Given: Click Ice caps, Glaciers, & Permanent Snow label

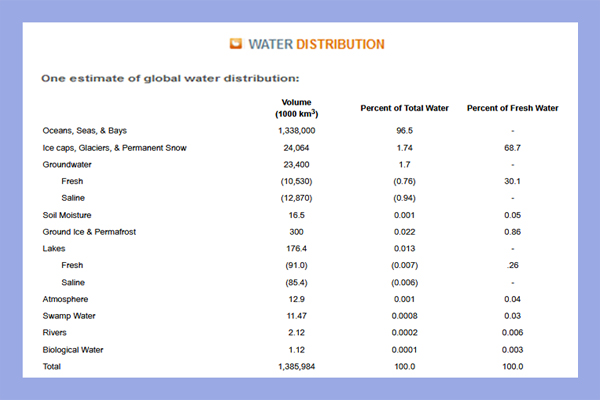Looking at the screenshot, I should click(x=114, y=148).
